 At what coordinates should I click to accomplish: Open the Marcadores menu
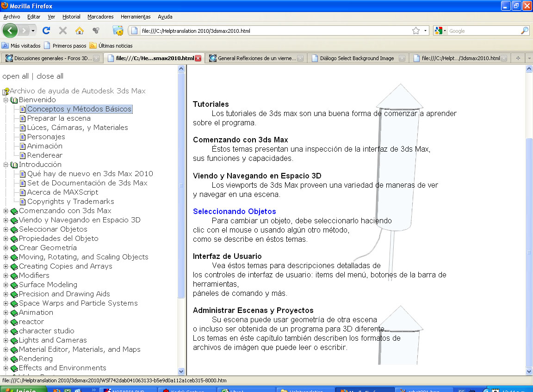click(x=100, y=17)
